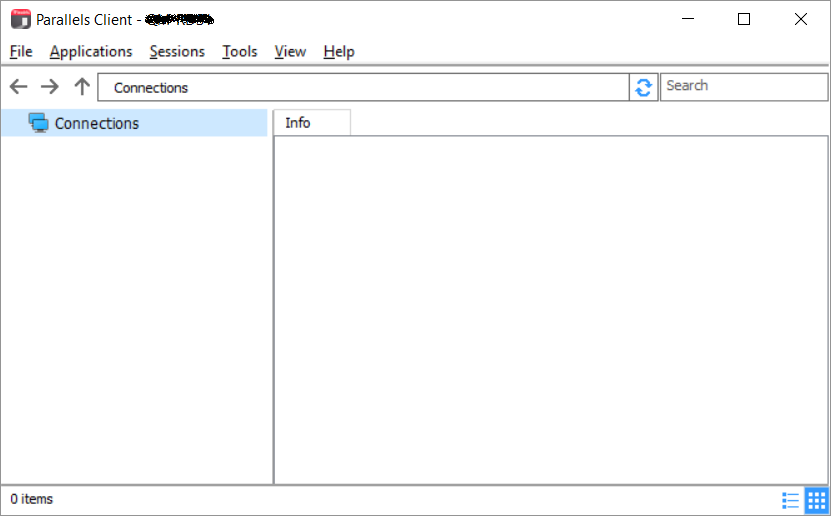Click the back navigation arrow

[19, 86]
